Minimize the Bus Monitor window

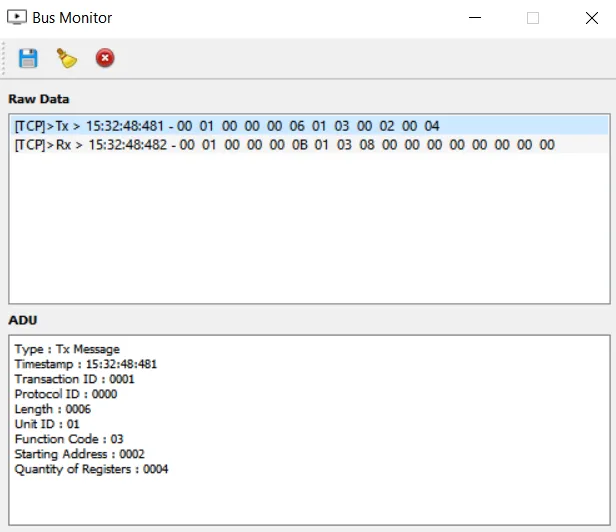coord(476,18)
